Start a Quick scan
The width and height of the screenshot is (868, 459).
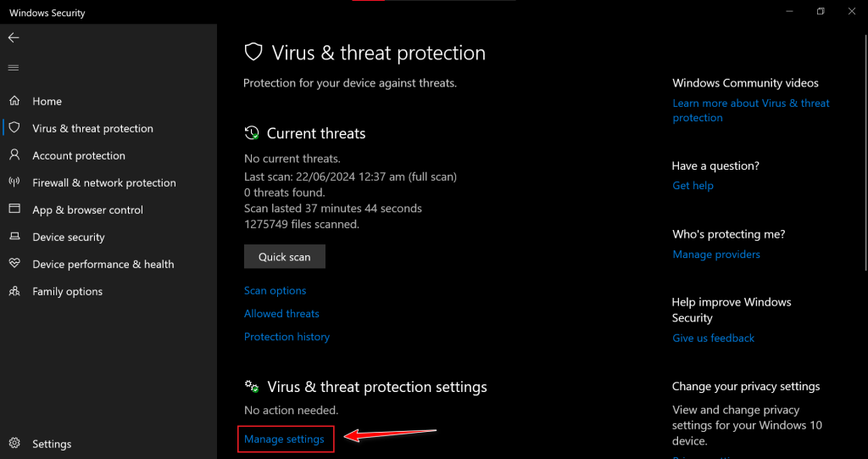(285, 257)
